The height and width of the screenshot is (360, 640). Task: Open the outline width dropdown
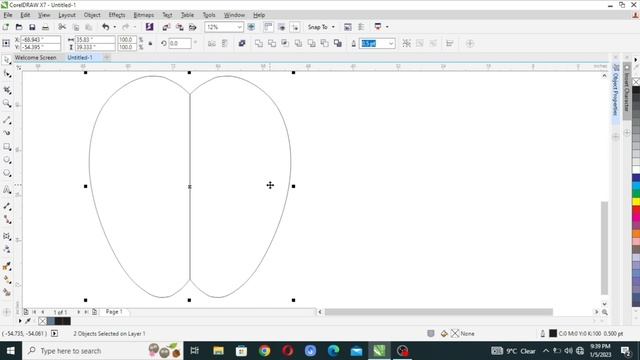point(391,43)
